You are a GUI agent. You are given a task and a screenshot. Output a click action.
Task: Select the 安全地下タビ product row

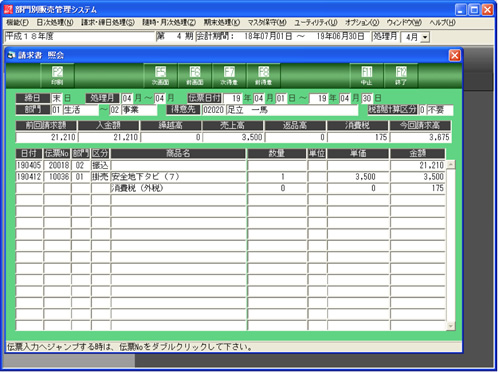230,177
